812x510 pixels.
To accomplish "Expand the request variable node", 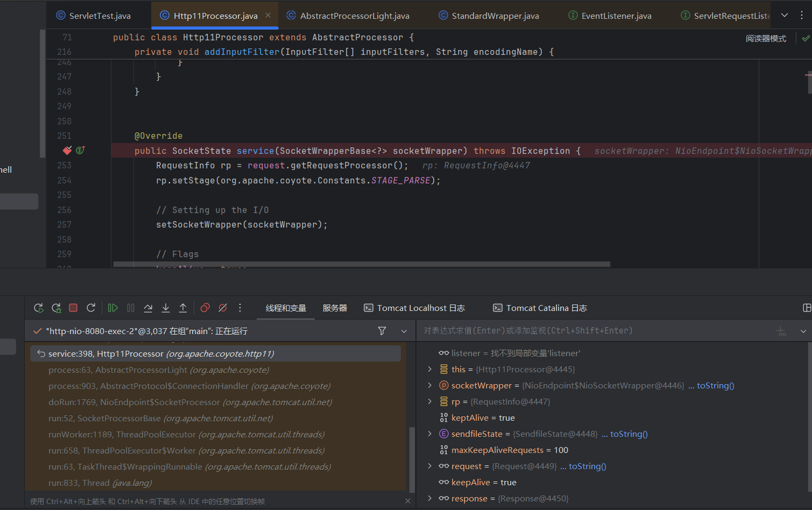I will click(429, 466).
